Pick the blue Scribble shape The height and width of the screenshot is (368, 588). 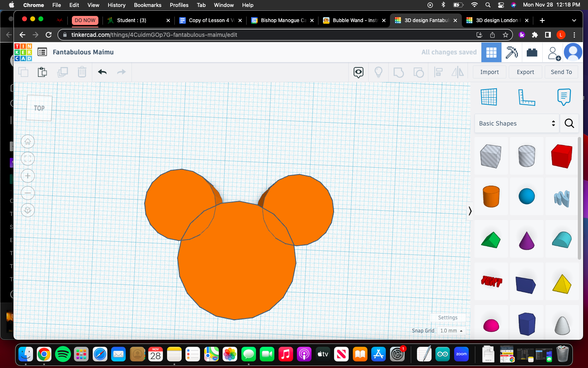point(562,199)
